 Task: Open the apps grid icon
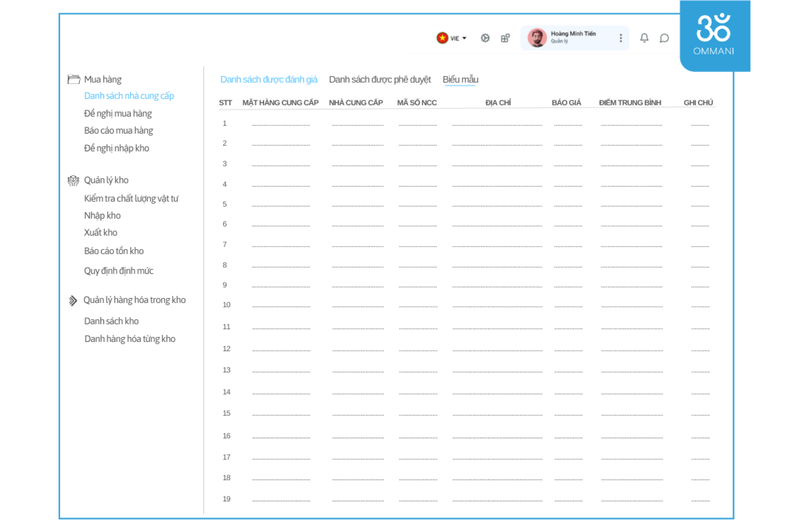[505, 38]
